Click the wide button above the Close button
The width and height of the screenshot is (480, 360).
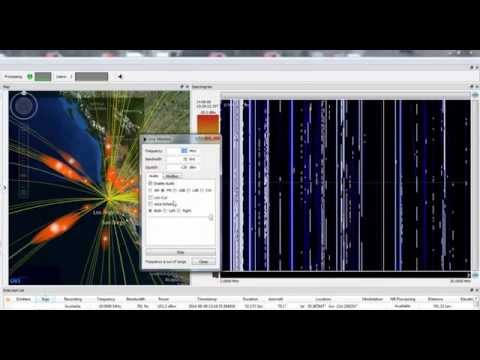(x=180, y=252)
